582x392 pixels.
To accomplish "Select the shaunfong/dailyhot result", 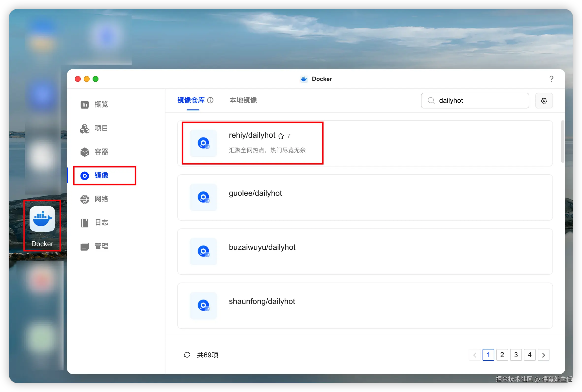I will point(365,305).
